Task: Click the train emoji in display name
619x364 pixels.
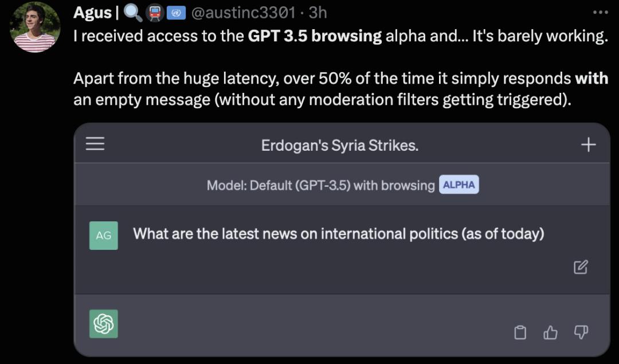Action: (x=155, y=13)
